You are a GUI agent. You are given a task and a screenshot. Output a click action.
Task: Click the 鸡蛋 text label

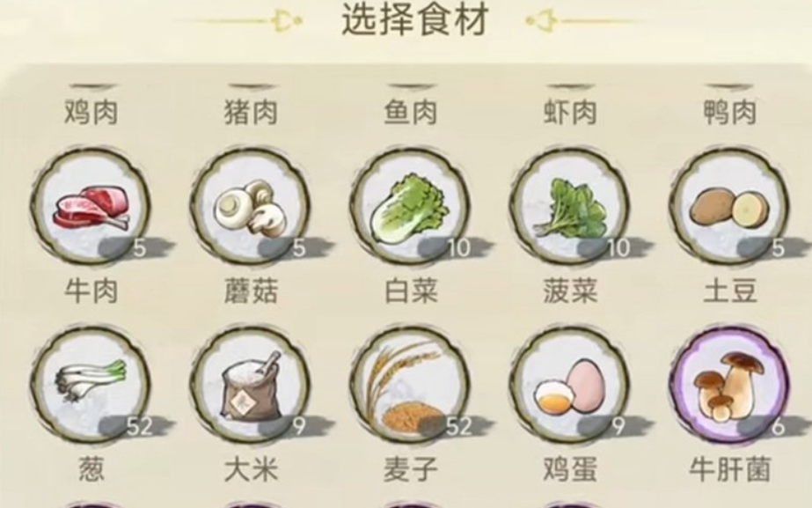[570, 469]
